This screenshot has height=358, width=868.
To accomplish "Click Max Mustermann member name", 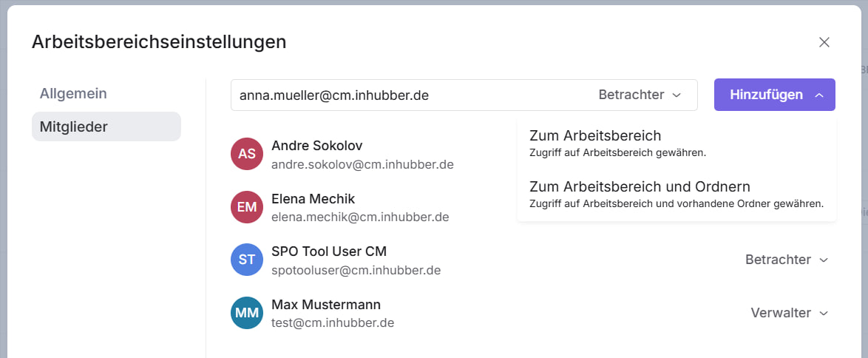I will (326, 305).
